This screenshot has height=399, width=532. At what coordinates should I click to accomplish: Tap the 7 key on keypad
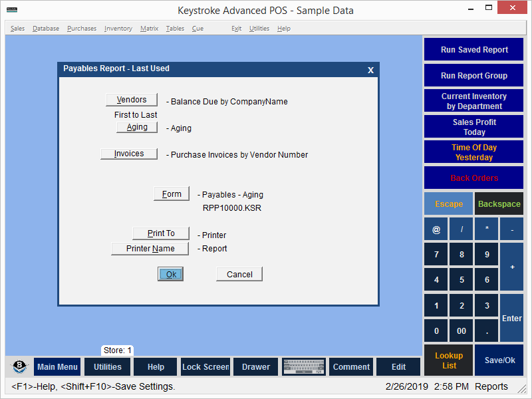pos(436,255)
